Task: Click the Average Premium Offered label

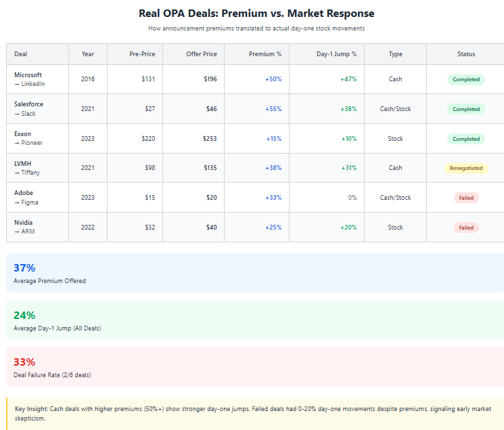Action: 49,281
